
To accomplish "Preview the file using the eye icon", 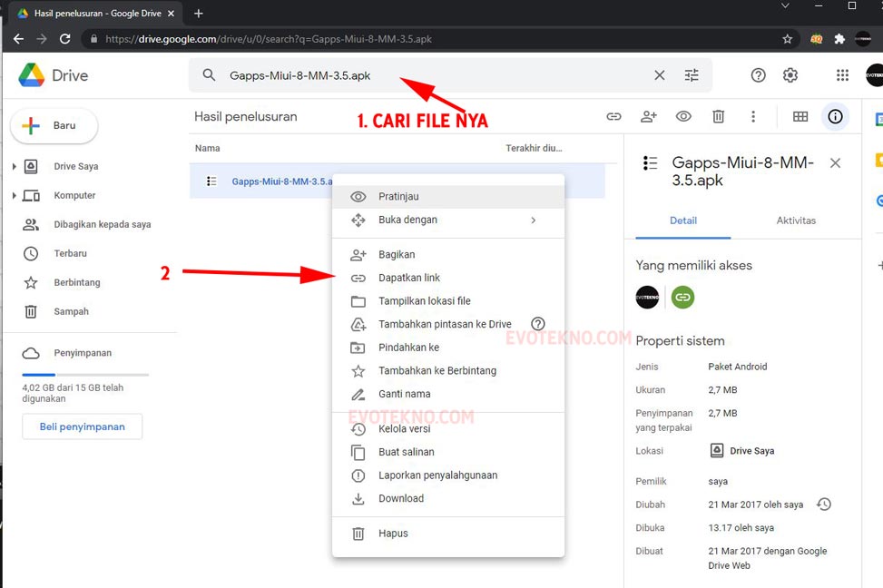I will tap(683, 116).
